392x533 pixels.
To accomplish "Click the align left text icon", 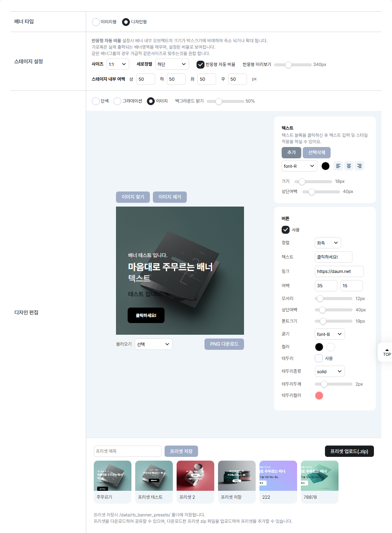I will click(x=338, y=166).
